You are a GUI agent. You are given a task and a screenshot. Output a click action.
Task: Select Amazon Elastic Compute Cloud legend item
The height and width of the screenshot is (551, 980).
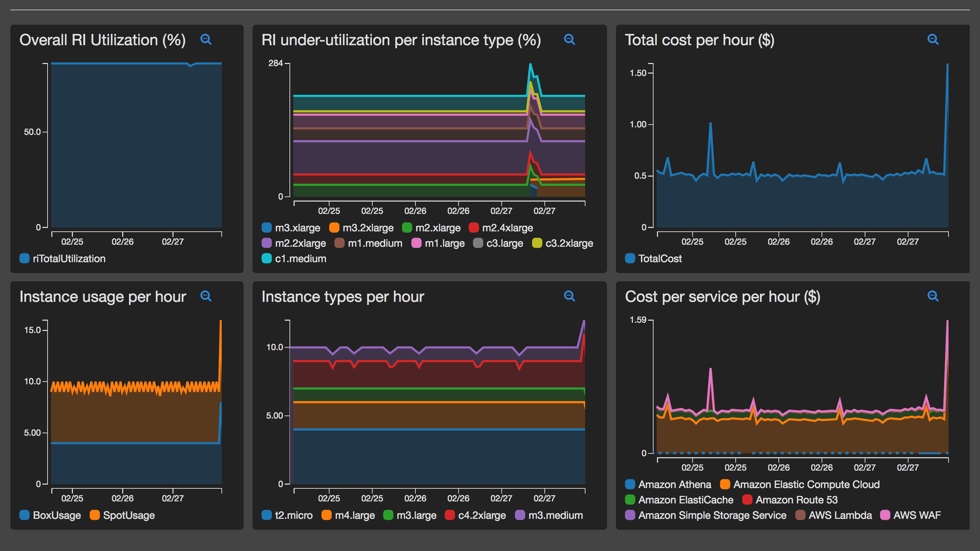point(806,484)
